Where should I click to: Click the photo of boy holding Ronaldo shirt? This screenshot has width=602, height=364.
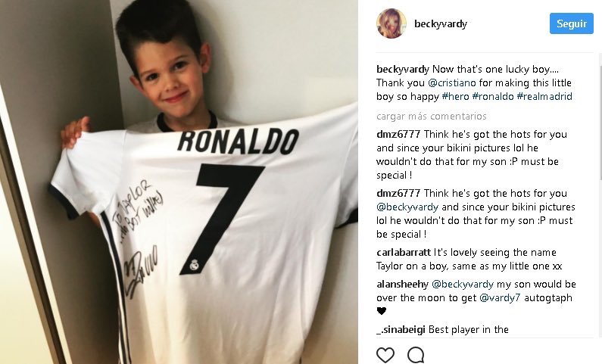[x=179, y=182]
